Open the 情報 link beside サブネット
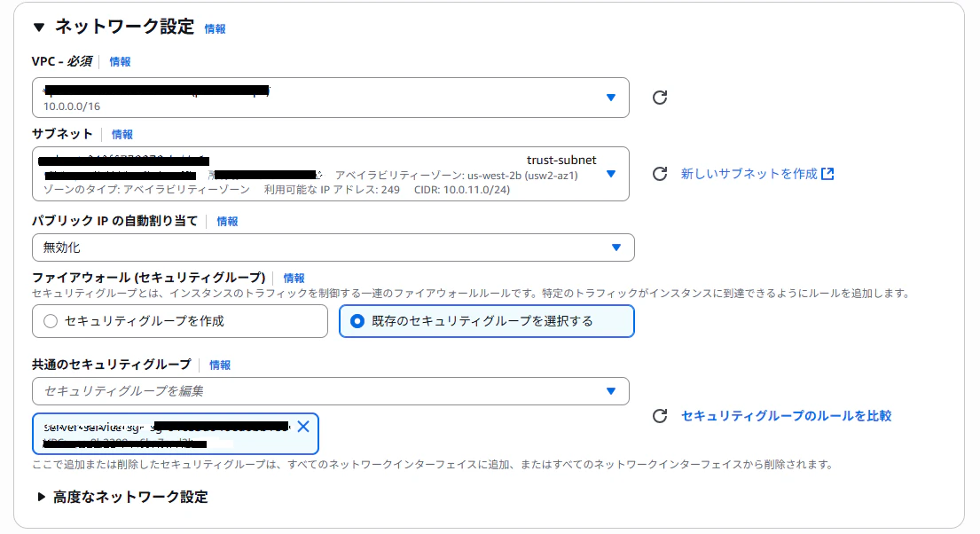This screenshot has width=980, height=534. (x=122, y=135)
